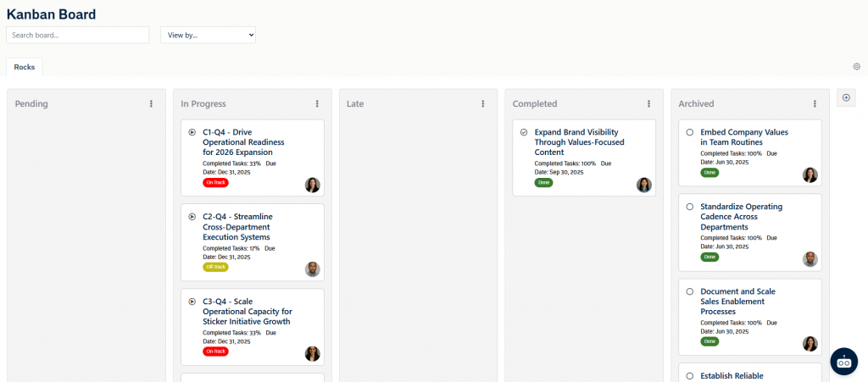This screenshot has width=868, height=382.
Task: Open Expand Brand Visibility card title
Action: click(580, 142)
